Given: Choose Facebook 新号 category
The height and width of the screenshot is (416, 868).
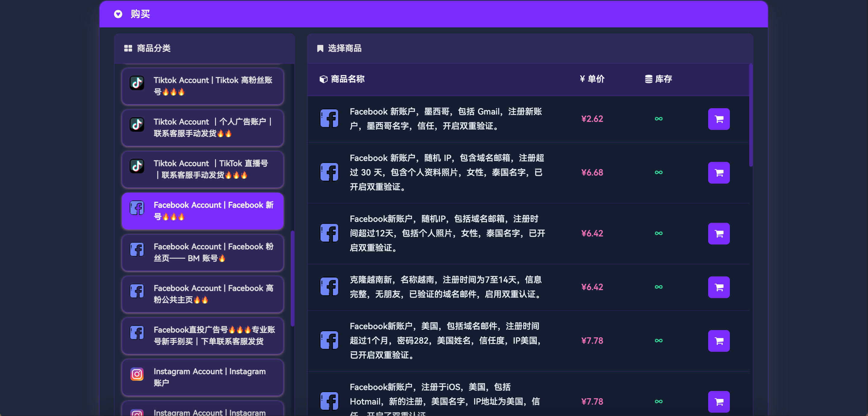Looking at the screenshot, I should click(x=202, y=211).
